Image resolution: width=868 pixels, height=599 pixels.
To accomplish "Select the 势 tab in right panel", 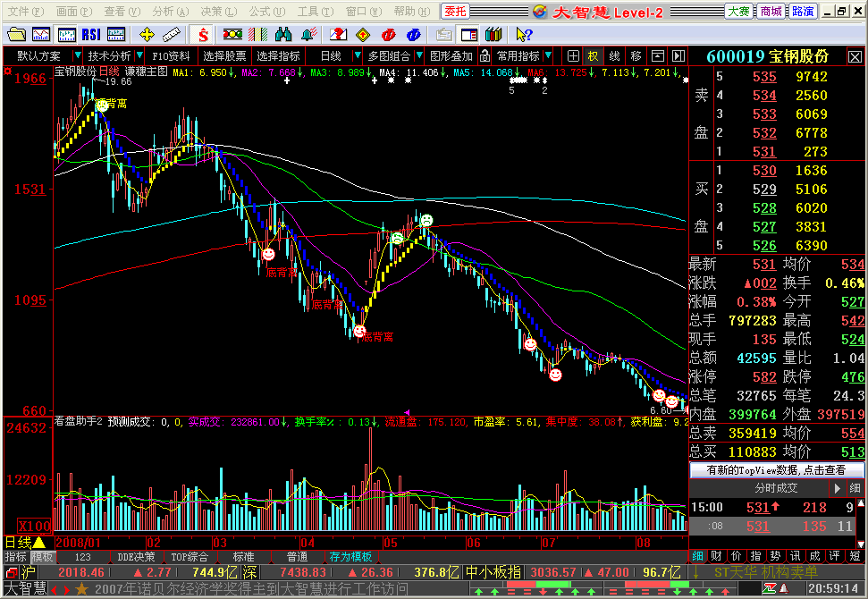I will click(776, 556).
